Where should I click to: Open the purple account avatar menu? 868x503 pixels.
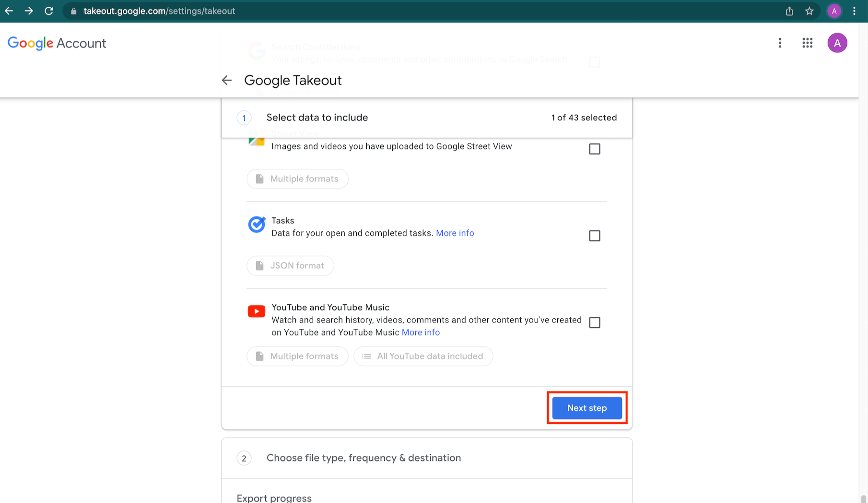(837, 43)
